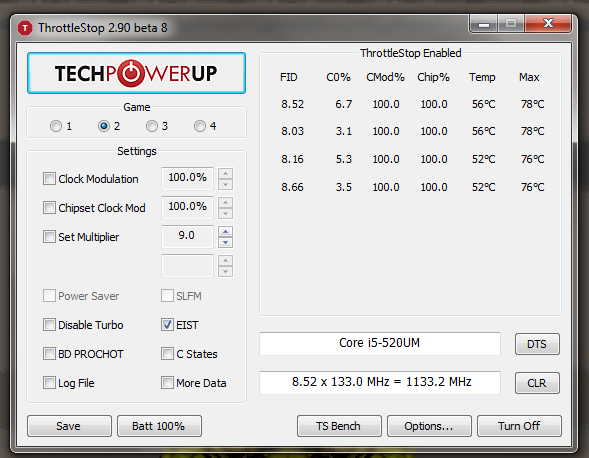The height and width of the screenshot is (458, 589).
Task: Click the Clock Modulation 100.0% value field
Action: [187, 178]
